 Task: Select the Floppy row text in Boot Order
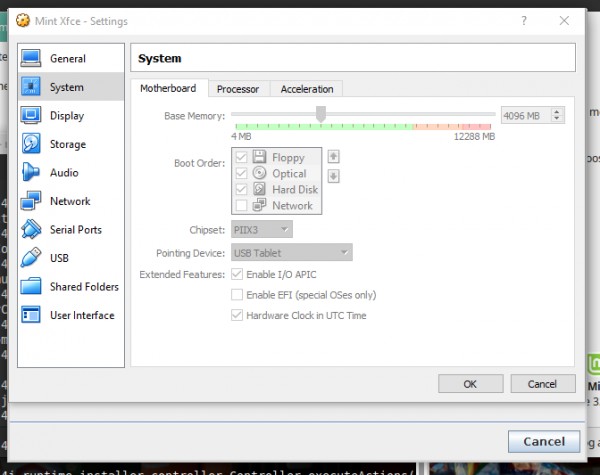click(288, 158)
